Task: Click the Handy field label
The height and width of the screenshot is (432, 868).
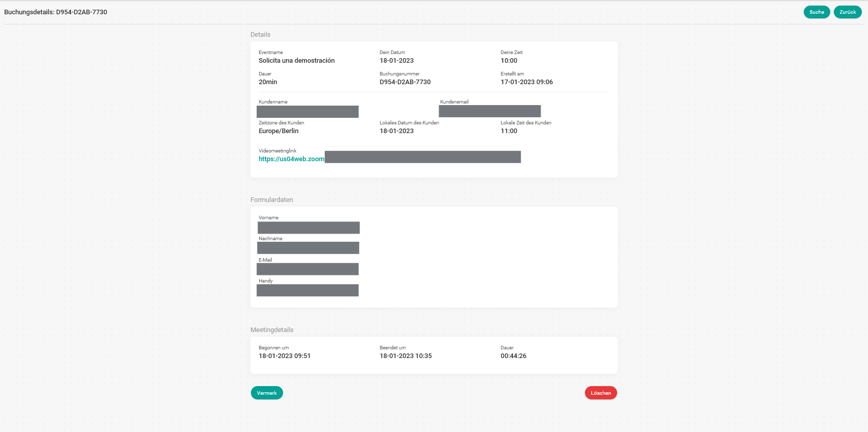Action: (x=266, y=281)
